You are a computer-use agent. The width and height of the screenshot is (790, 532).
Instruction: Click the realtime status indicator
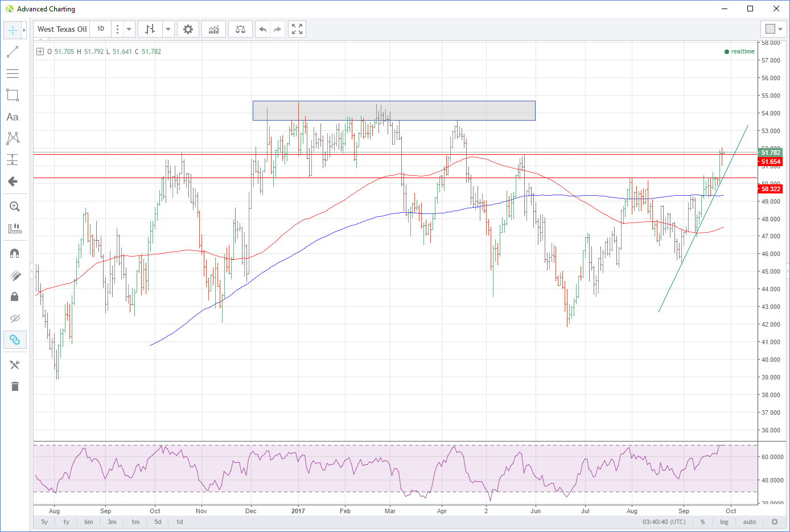739,51
